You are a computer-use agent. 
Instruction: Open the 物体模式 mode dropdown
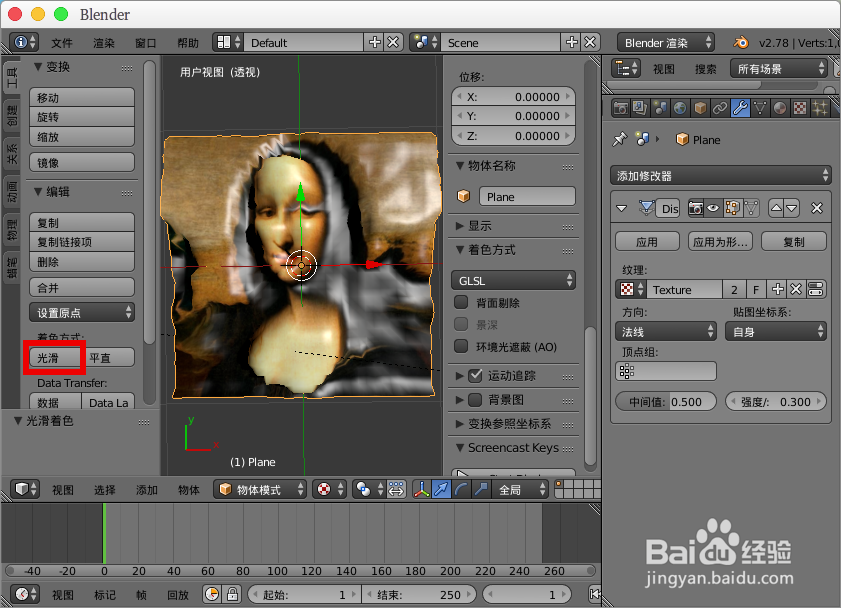point(260,489)
